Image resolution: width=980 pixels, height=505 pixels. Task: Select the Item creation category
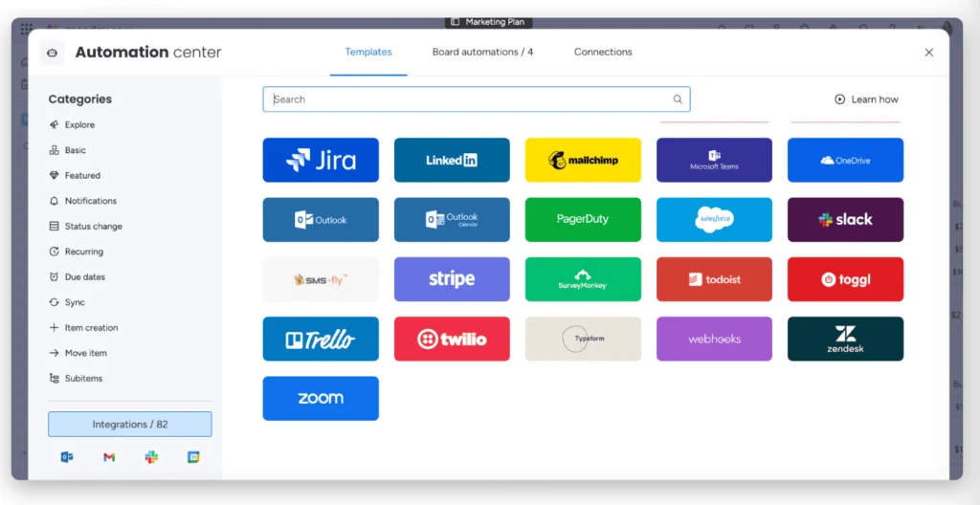click(x=83, y=327)
